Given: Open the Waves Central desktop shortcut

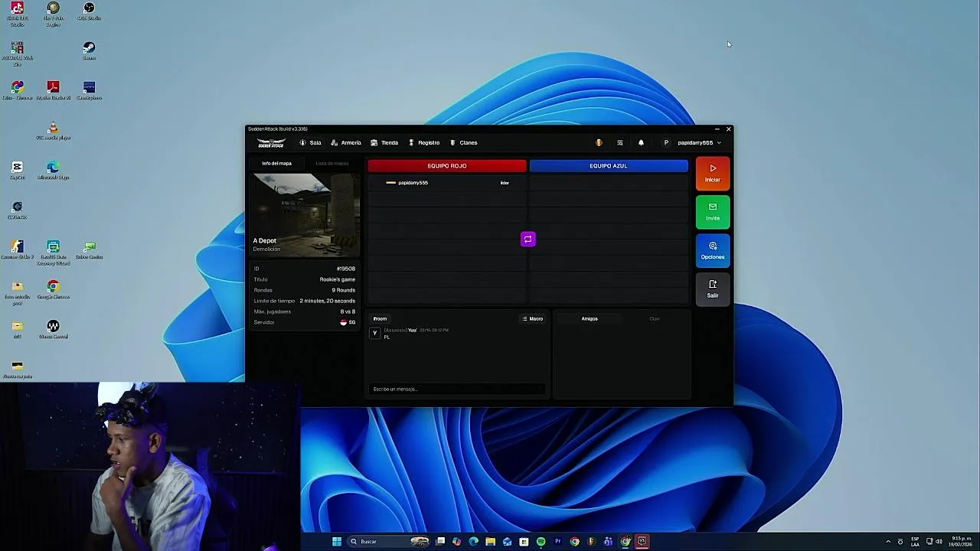Looking at the screenshot, I should point(53,330).
